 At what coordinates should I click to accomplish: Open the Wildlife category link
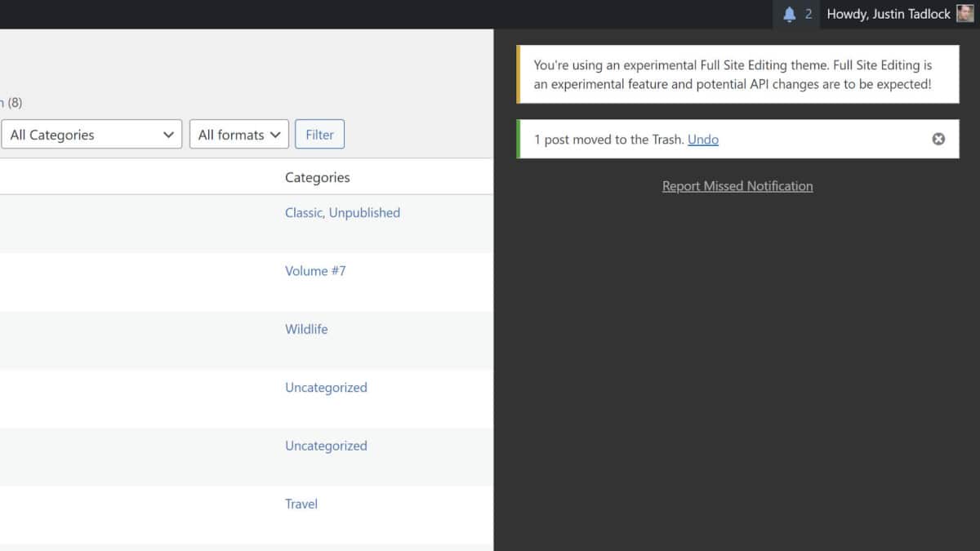pos(306,329)
